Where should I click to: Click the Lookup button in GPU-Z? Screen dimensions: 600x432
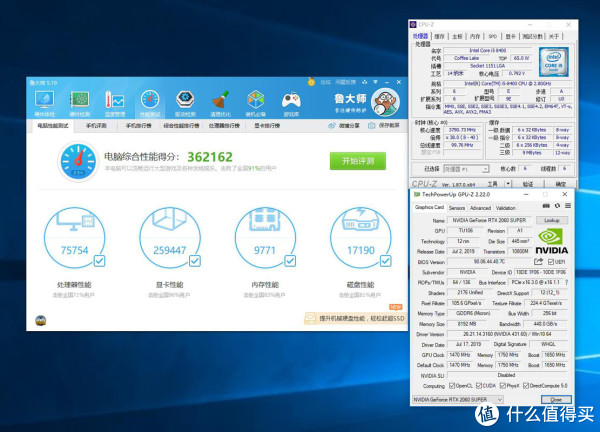[551, 220]
